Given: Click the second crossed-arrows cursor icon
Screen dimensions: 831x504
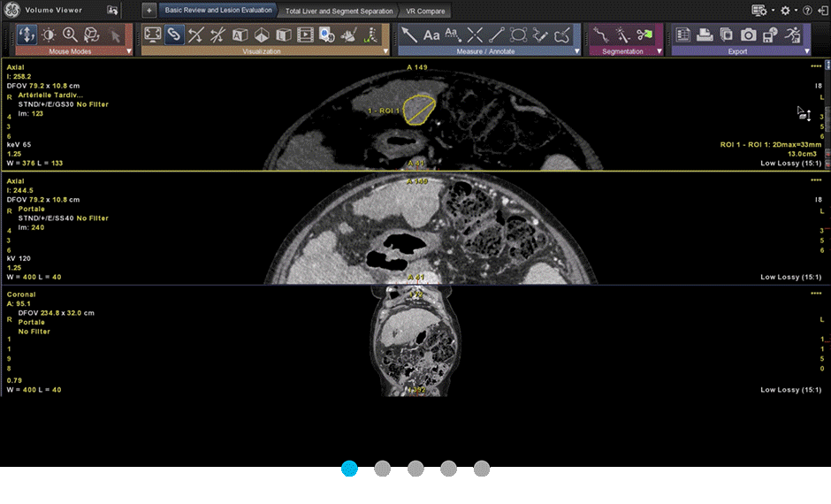Looking at the screenshot, I should 217,35.
